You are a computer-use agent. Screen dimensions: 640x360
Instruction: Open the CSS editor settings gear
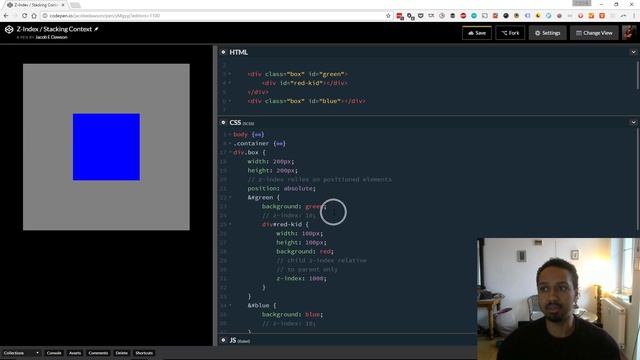coord(223,122)
